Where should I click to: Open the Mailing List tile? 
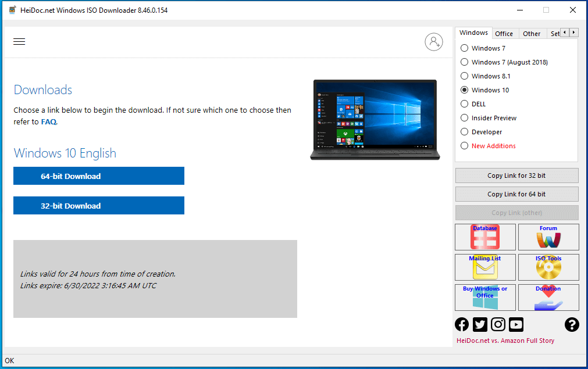click(485, 267)
